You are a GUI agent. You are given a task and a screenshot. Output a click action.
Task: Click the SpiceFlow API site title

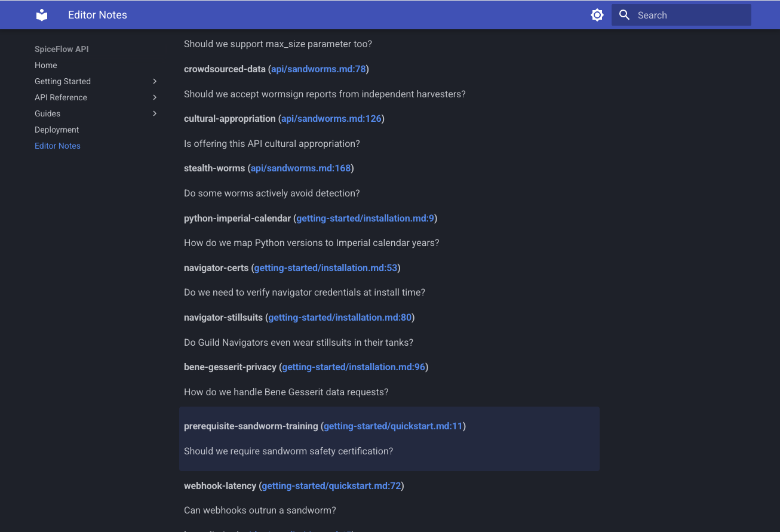tap(62, 49)
